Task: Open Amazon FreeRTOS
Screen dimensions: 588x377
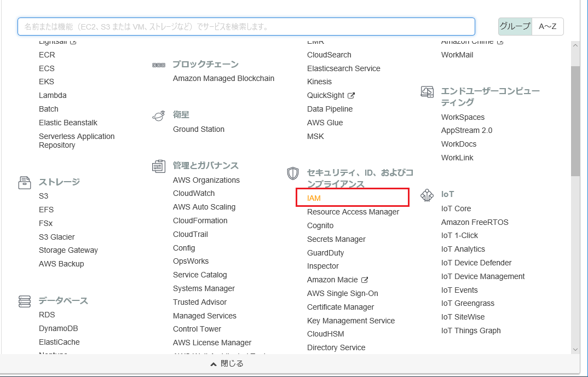Action: coord(475,222)
